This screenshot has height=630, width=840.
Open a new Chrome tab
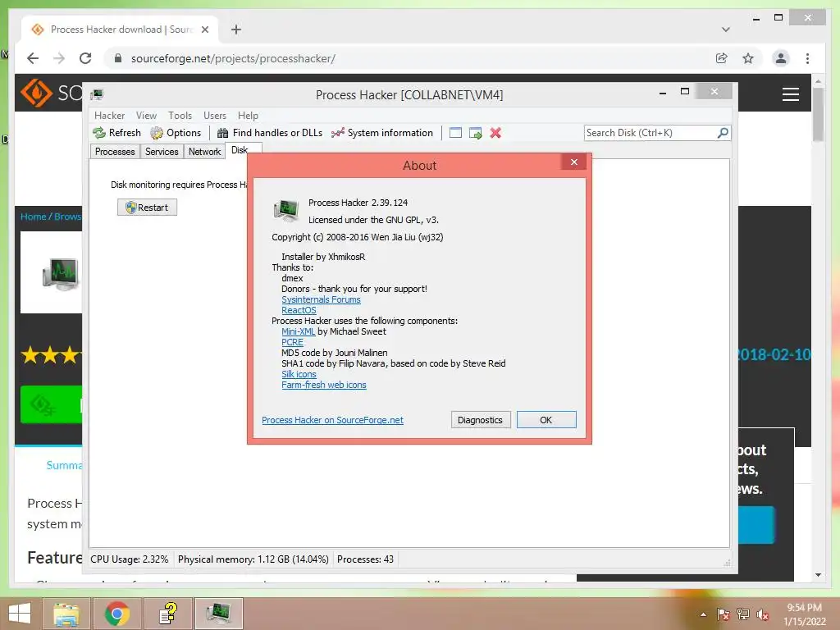236,30
